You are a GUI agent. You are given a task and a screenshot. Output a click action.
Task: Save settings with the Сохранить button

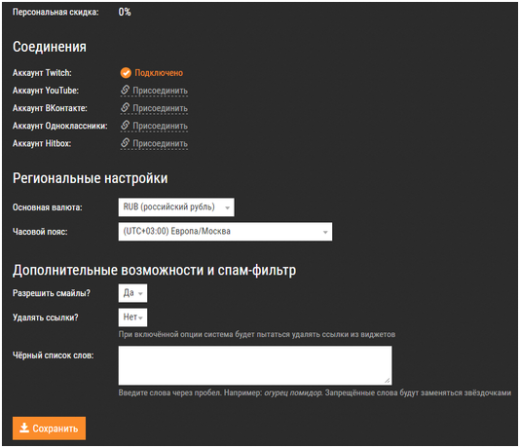click(x=49, y=428)
